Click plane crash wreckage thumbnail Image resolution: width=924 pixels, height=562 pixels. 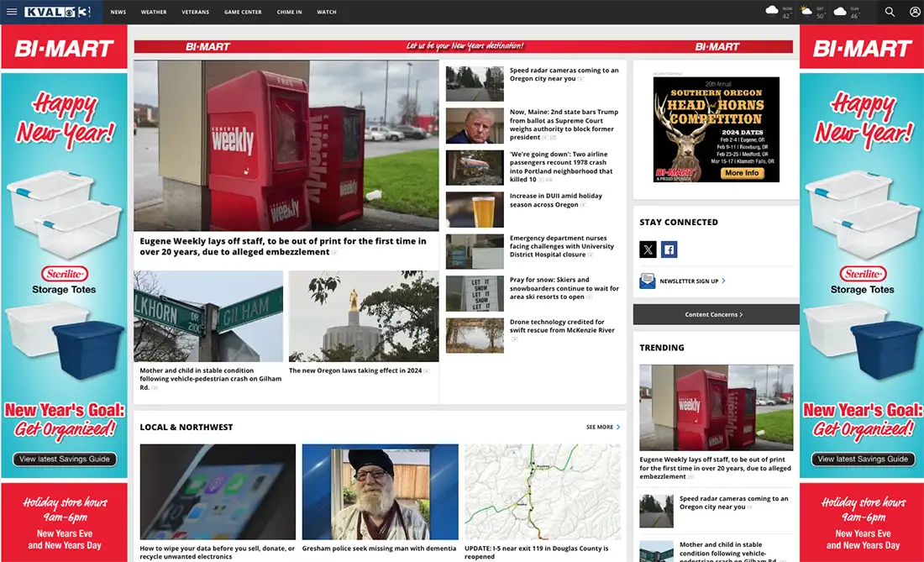coord(475,168)
